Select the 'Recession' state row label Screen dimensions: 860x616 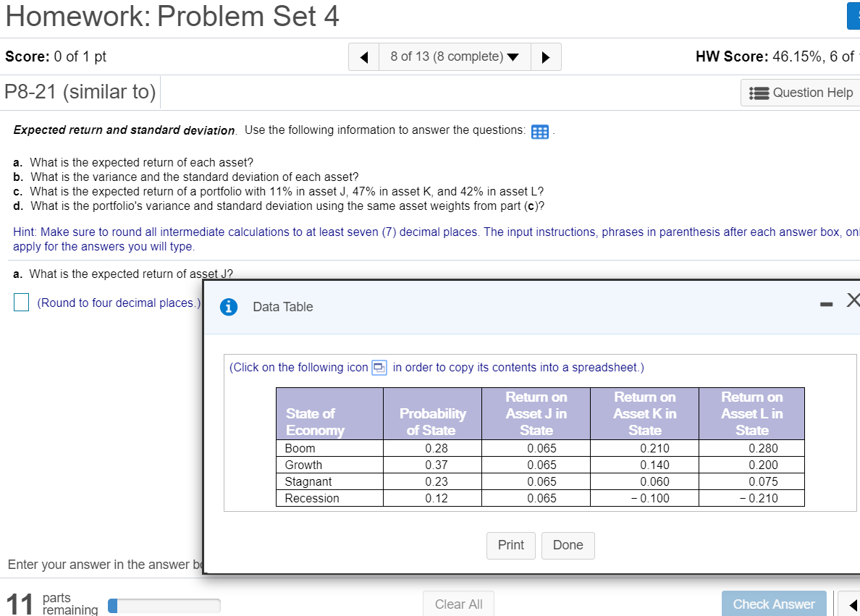click(312, 498)
